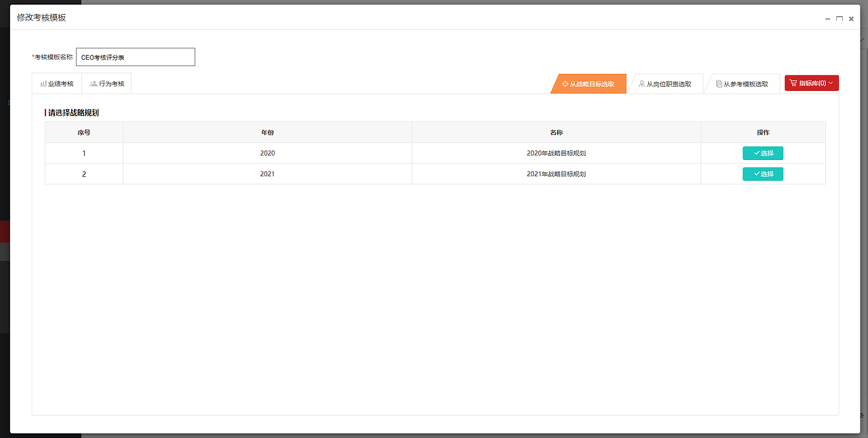Select the 从岗位职责选取 tab
Viewport: 868px width, 438px height.
click(665, 84)
